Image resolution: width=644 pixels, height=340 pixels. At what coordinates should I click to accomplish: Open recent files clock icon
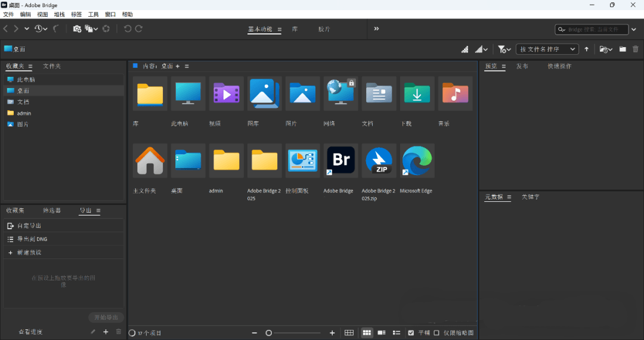[41, 29]
